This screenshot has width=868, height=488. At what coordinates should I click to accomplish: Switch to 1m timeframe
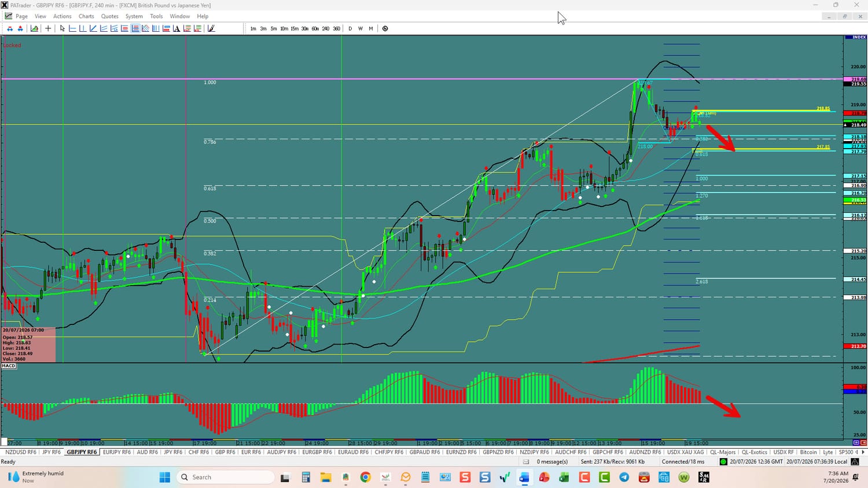pos(253,28)
